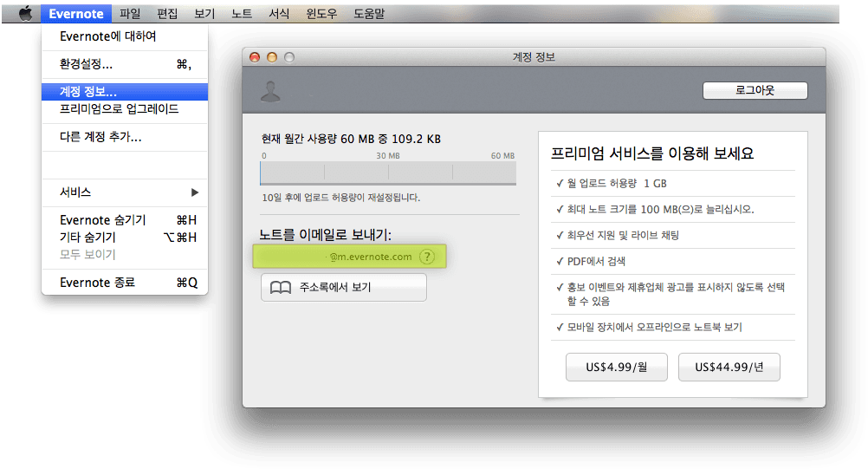Open the Apple menu icon
The height and width of the screenshot is (469, 868).
(x=25, y=14)
